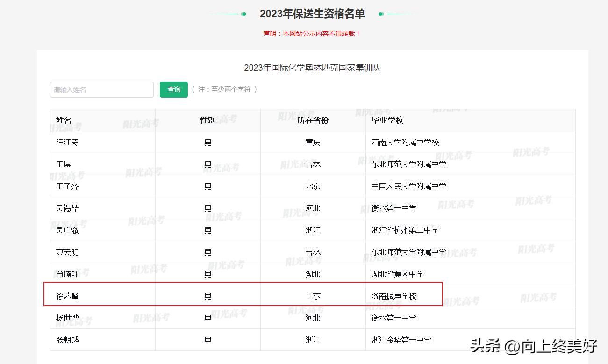Click the 所在省份 column header

313,121
